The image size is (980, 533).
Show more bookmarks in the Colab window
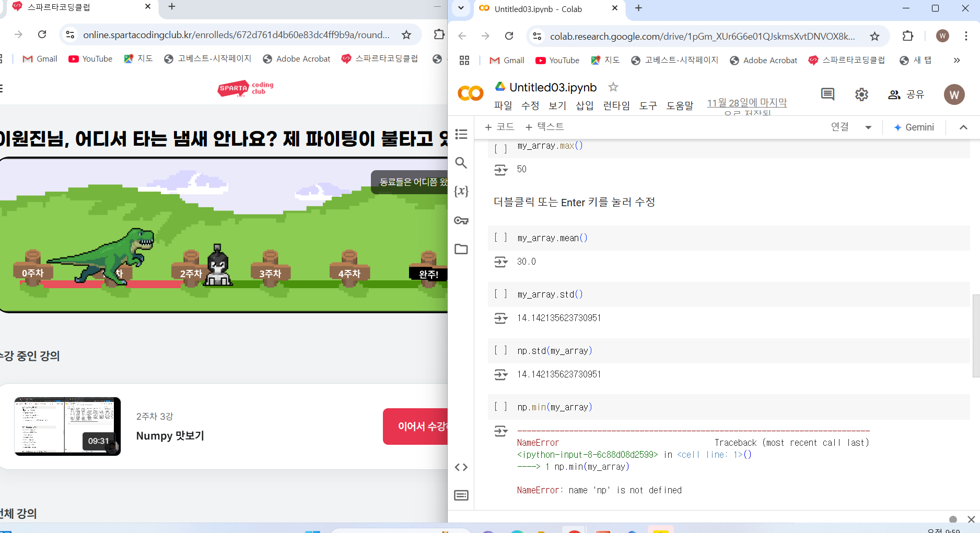click(956, 61)
